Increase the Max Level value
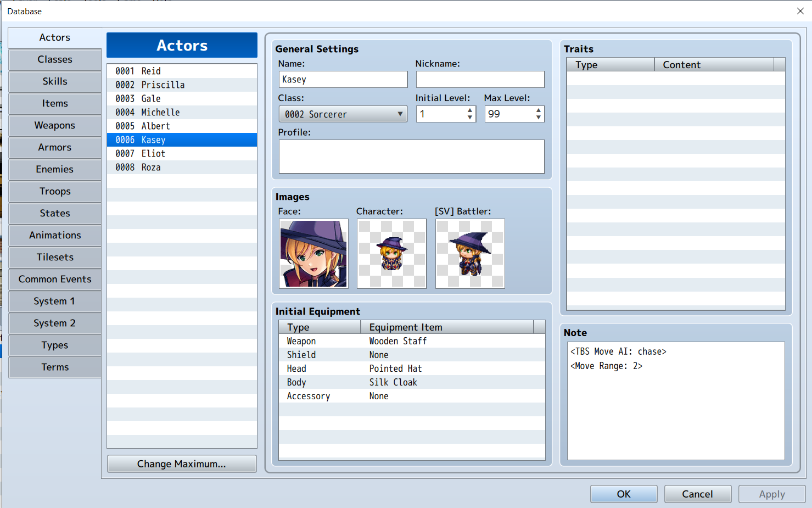The width and height of the screenshot is (812, 508). coord(539,110)
